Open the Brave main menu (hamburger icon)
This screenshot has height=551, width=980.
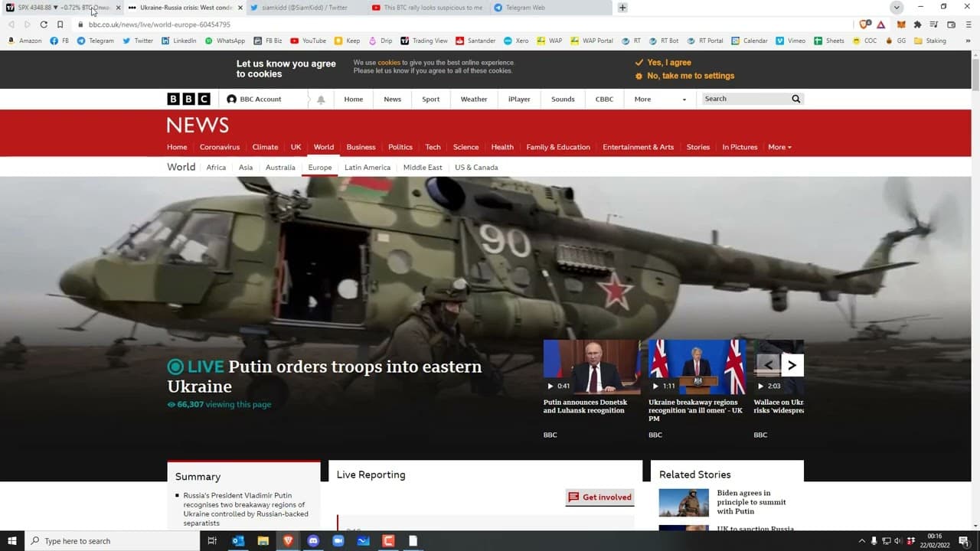point(969,24)
